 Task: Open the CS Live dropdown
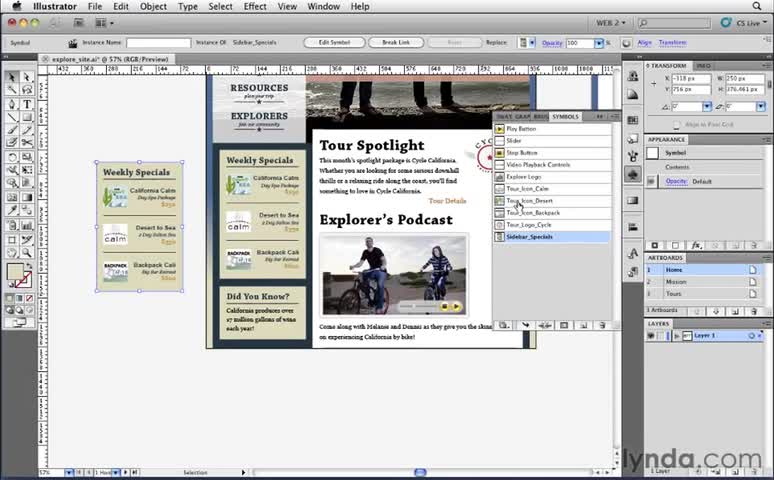point(752,23)
